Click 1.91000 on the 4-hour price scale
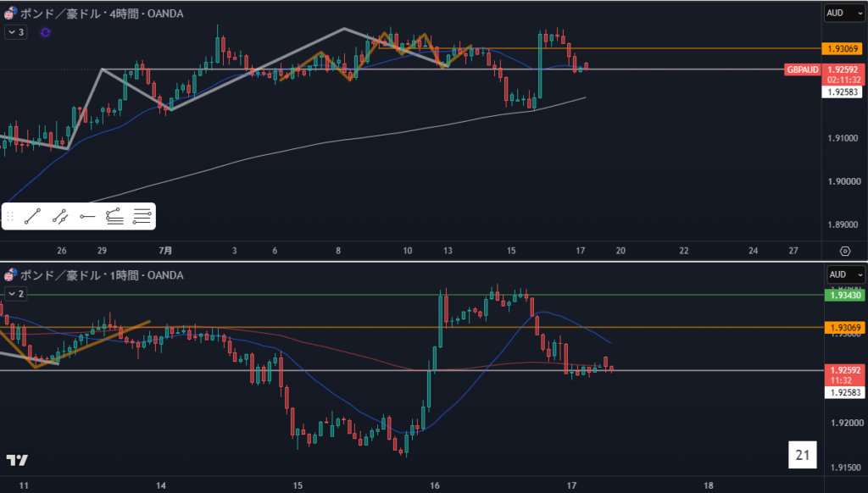868x493 pixels. click(x=843, y=138)
